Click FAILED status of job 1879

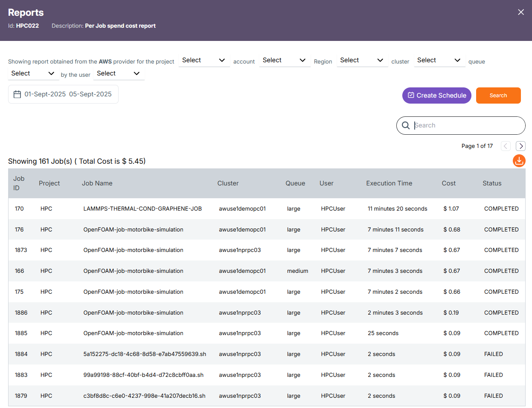tap(494, 396)
